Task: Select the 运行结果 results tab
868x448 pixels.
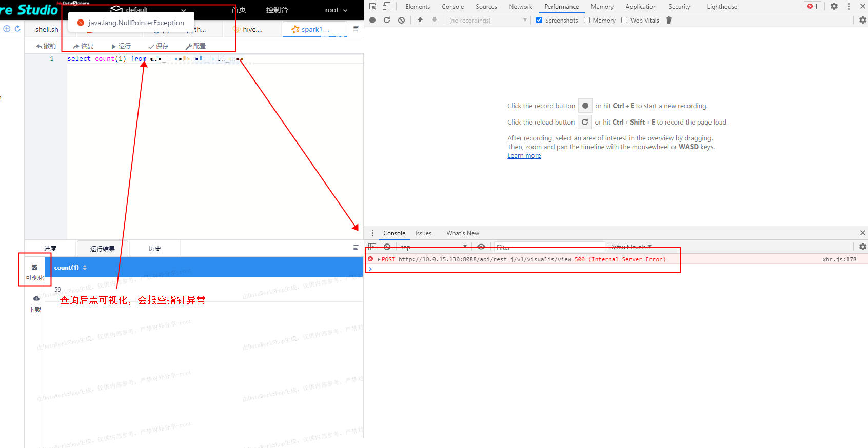Action: coord(103,249)
